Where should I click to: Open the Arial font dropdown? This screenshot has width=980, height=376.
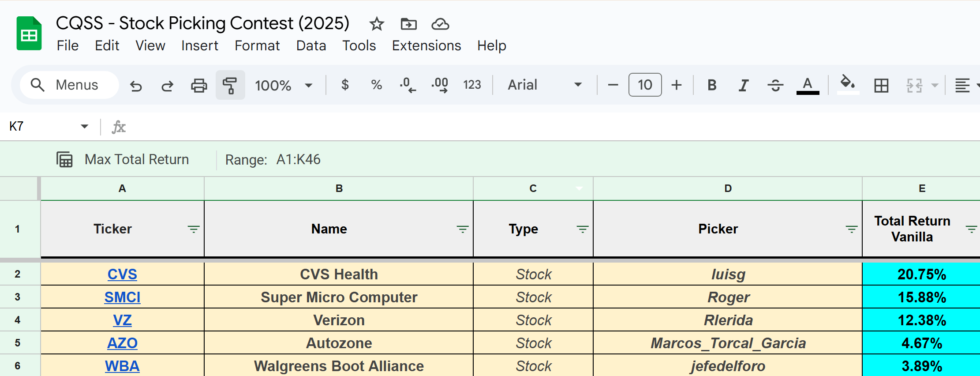[x=545, y=85]
